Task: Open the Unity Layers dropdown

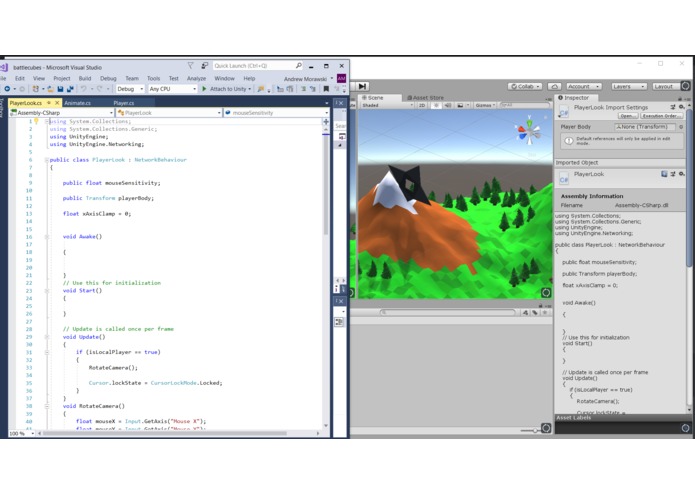Action: point(628,86)
